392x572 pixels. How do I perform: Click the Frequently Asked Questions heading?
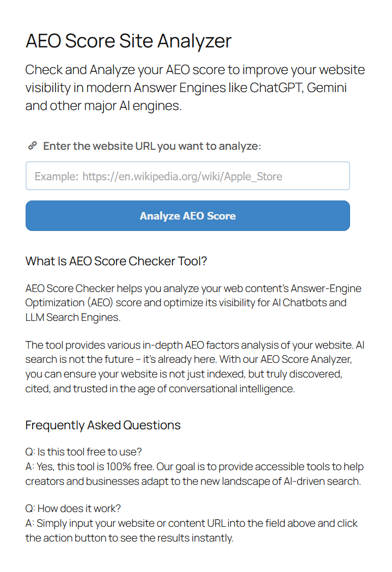click(103, 425)
